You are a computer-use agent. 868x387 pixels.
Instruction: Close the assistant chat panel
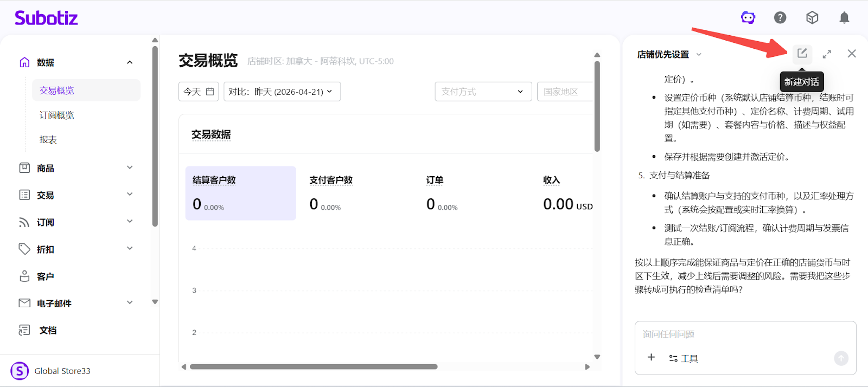pyautogui.click(x=852, y=53)
